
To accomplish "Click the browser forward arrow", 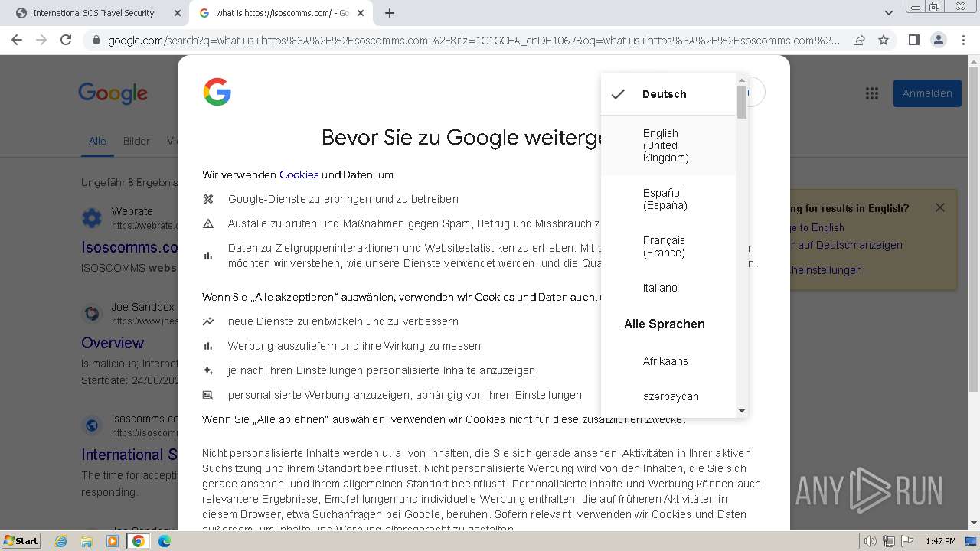I will [x=41, y=40].
